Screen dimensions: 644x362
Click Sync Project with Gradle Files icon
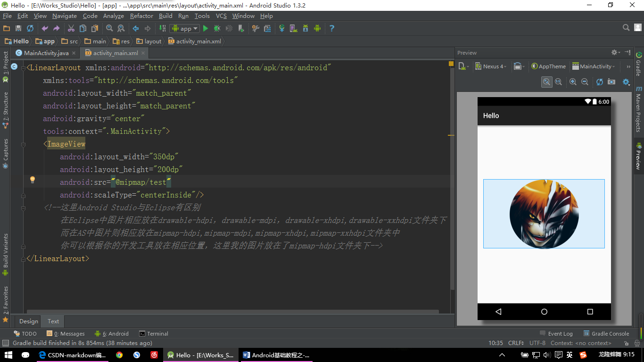click(x=282, y=28)
